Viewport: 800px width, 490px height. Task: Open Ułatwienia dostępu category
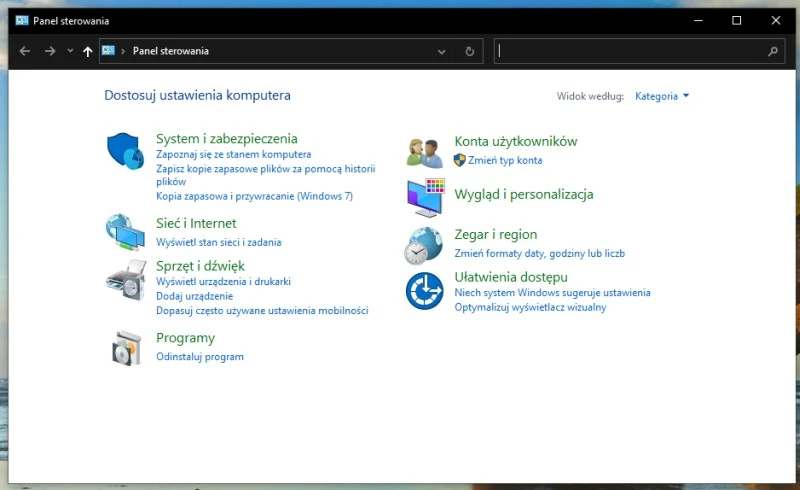pyautogui.click(x=511, y=277)
